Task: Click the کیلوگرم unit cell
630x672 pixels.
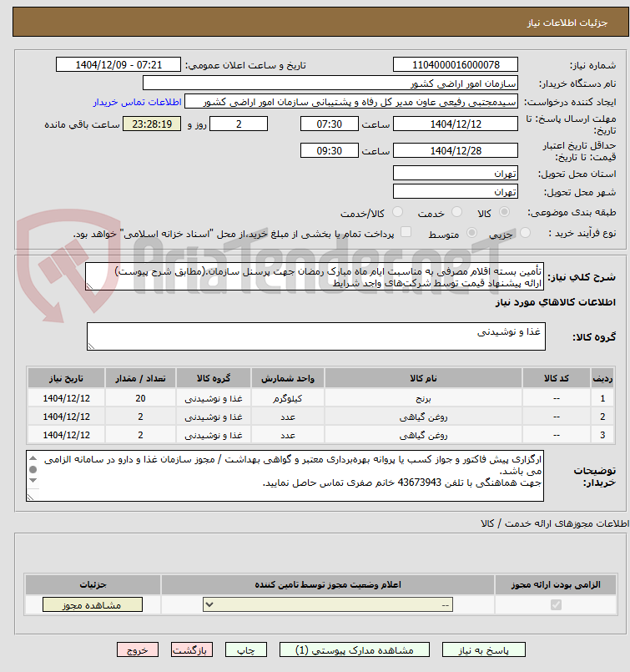Action: pos(287,398)
